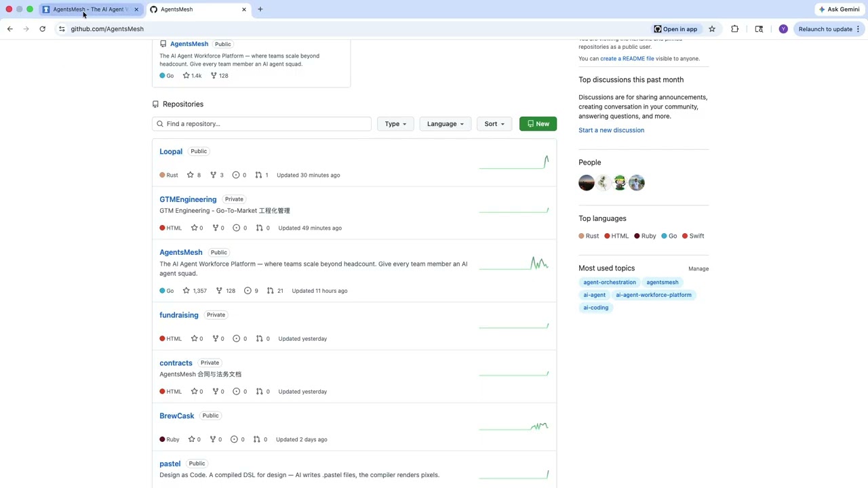Open the pastel repository link
This screenshot has width=868, height=488.
pyautogui.click(x=170, y=464)
